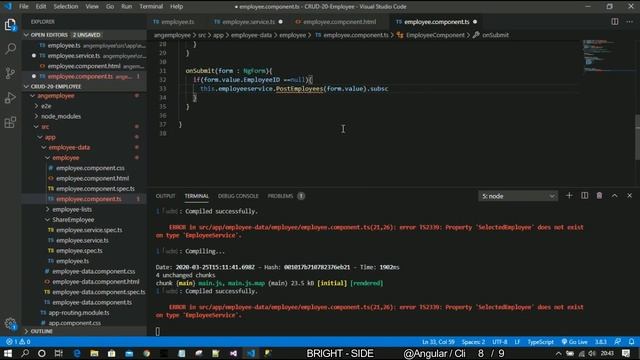Open File Explorer from taskbar
Viewport: 640px width, 360px height.
(94, 353)
